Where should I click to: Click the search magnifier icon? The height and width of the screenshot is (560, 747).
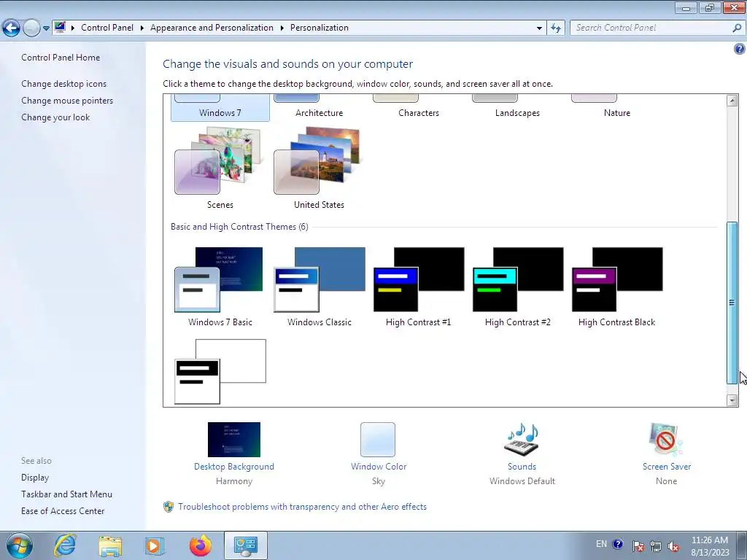tap(737, 28)
